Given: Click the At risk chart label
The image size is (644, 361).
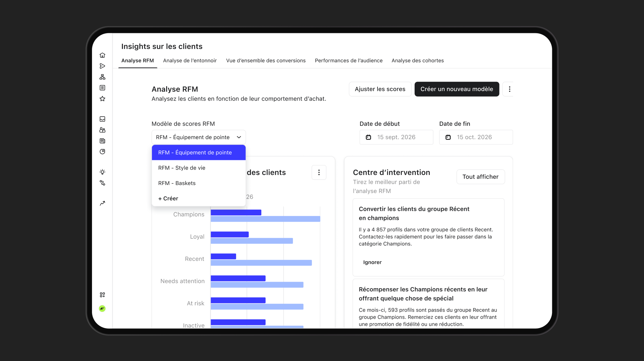Looking at the screenshot, I should [196, 303].
